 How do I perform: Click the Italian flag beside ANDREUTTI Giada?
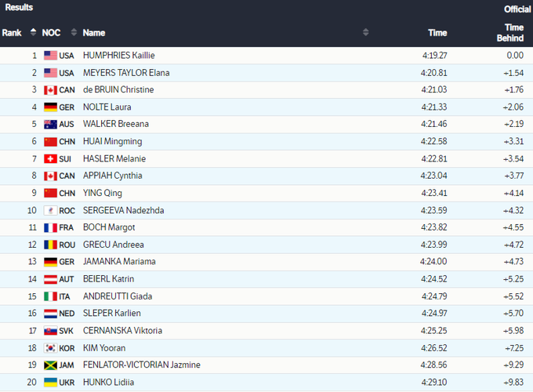coord(50,296)
